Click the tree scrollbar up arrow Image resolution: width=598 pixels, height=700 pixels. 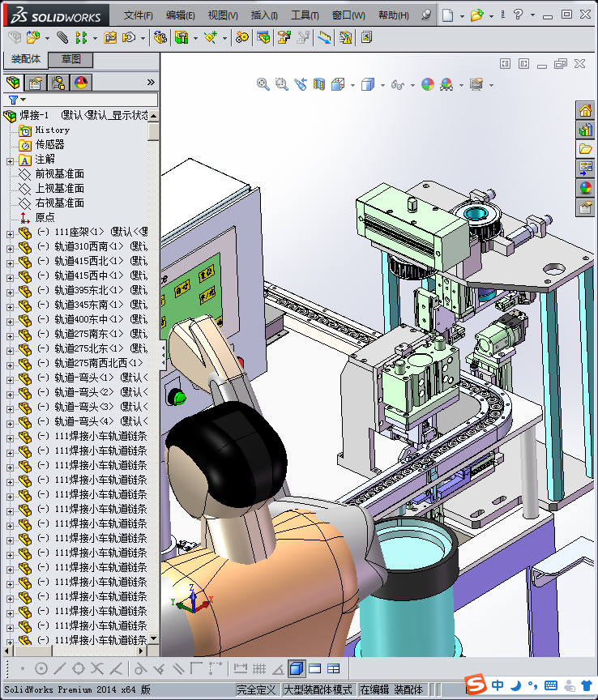154,116
